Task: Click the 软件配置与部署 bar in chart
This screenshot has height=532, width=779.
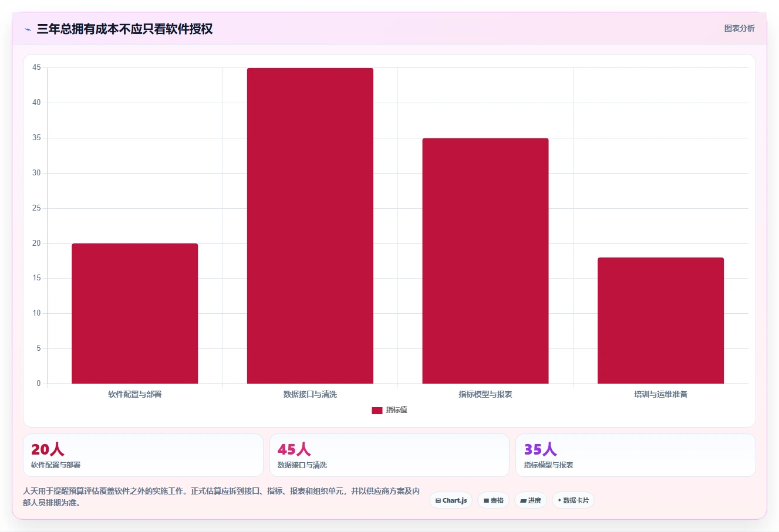Action: pos(135,314)
